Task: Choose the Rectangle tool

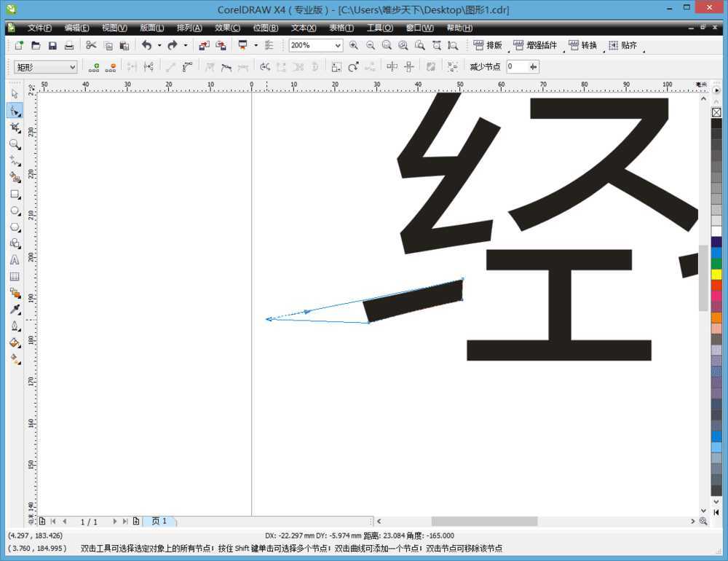Action: pyautogui.click(x=15, y=195)
